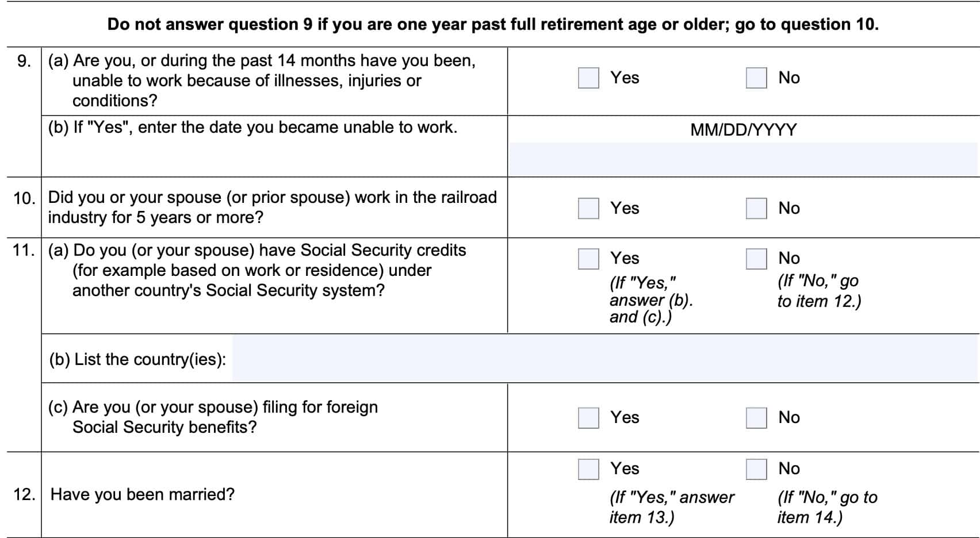Image resolution: width=980 pixels, height=538 pixels.
Task: Check No for unable to work question 9(a)
Action: [756, 78]
